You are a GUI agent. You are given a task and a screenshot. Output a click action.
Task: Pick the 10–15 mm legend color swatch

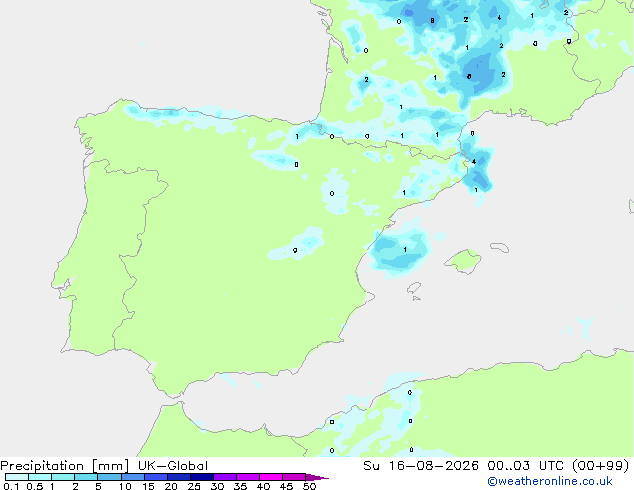point(132,477)
